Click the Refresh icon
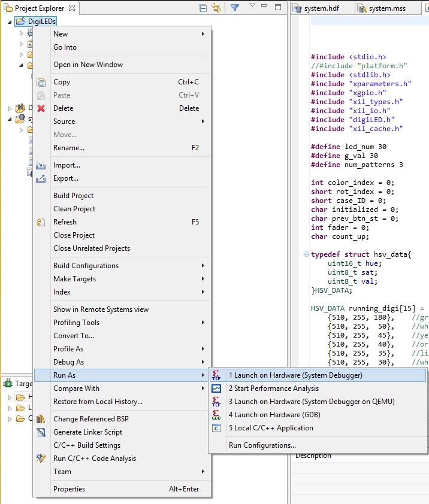Viewport: 429px width, 504px height. pyautogui.click(x=41, y=222)
